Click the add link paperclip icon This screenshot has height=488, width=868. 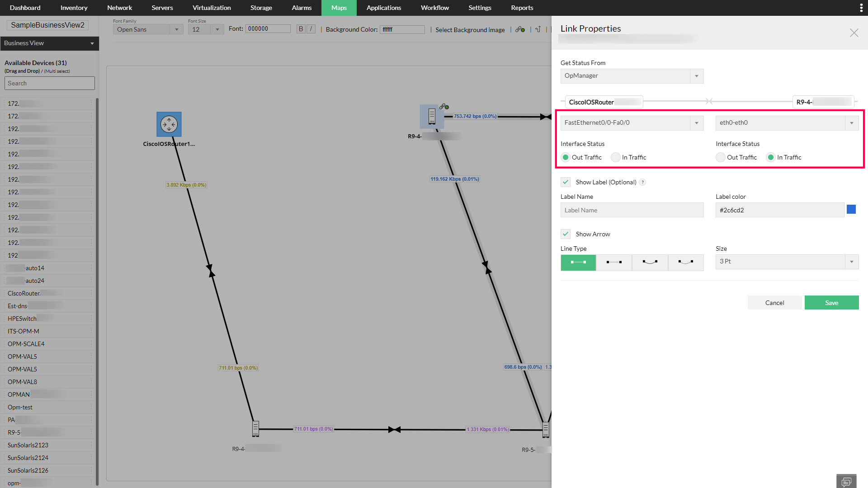[x=519, y=29]
